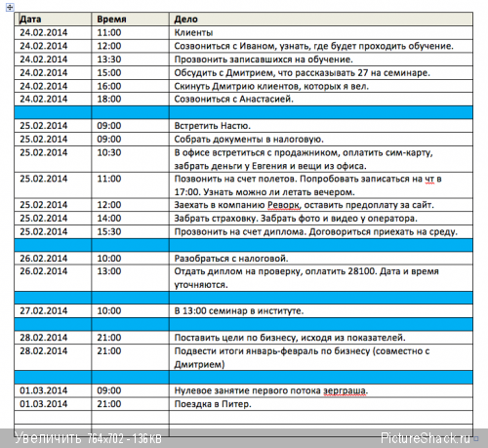The width and height of the screenshot is (488, 448).
Task: Click the 13:30 time cell
Action: pos(130,60)
